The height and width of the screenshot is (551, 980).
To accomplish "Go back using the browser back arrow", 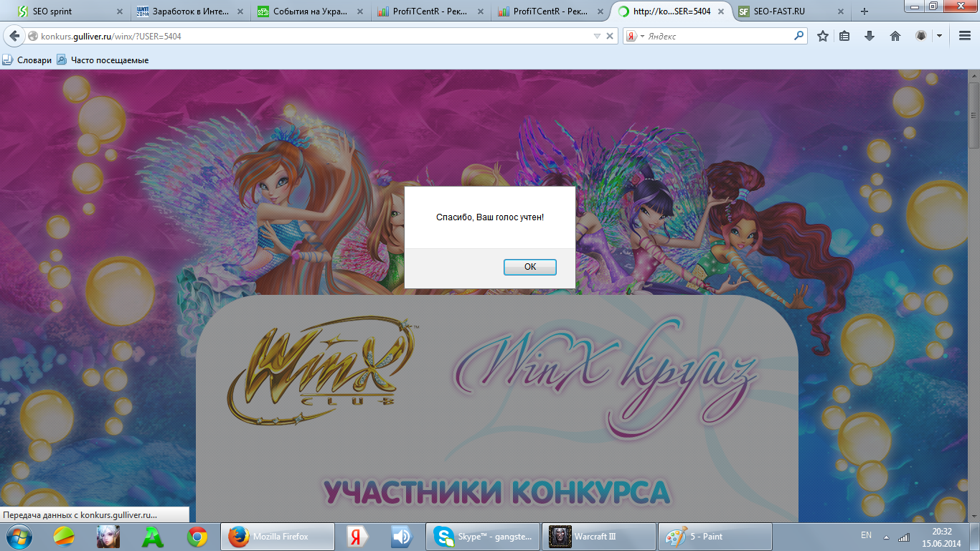I will 14,36.
